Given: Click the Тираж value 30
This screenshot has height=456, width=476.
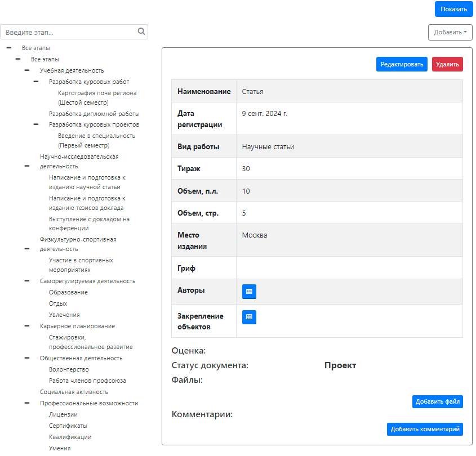Looking at the screenshot, I should pyautogui.click(x=246, y=169).
